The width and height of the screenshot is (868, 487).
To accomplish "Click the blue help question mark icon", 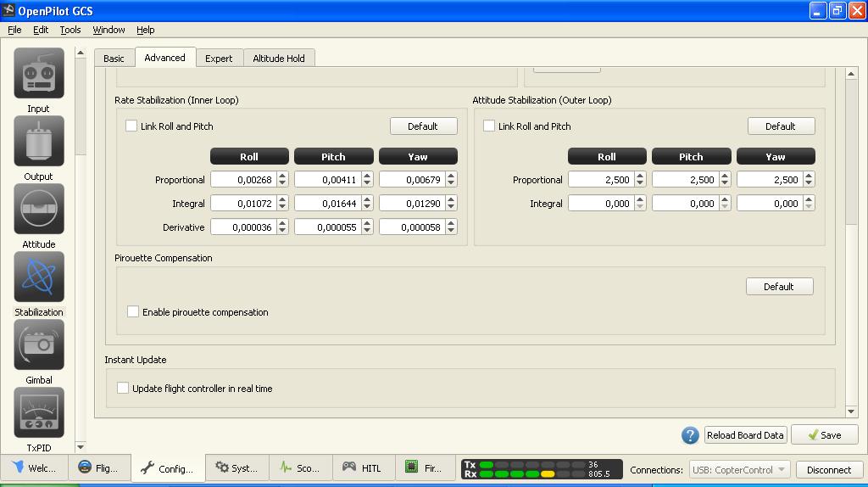I will [690, 435].
